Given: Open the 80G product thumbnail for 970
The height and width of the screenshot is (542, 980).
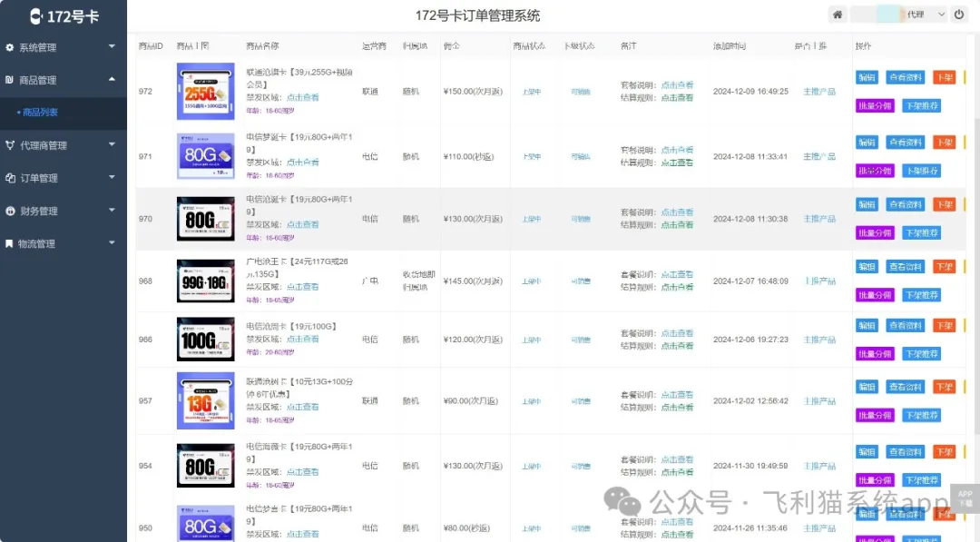Looking at the screenshot, I should [x=206, y=219].
